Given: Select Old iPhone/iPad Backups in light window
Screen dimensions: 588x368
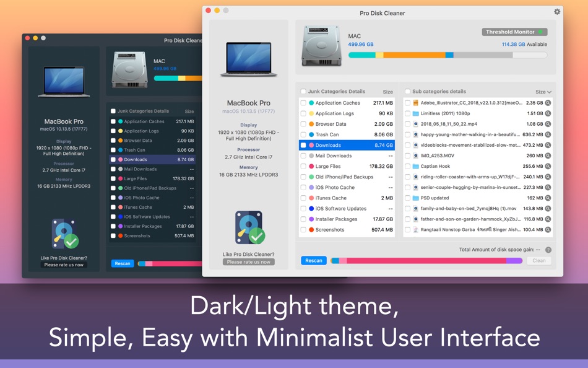Looking at the screenshot, I should (x=347, y=177).
